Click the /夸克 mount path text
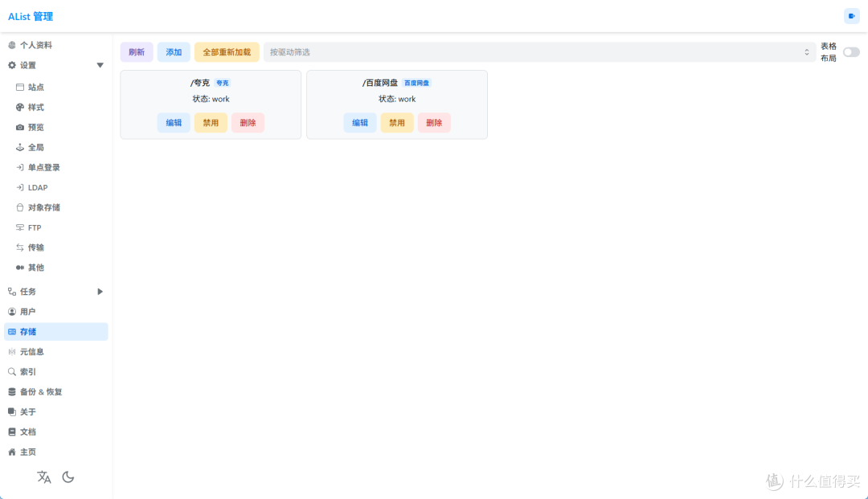 (200, 83)
